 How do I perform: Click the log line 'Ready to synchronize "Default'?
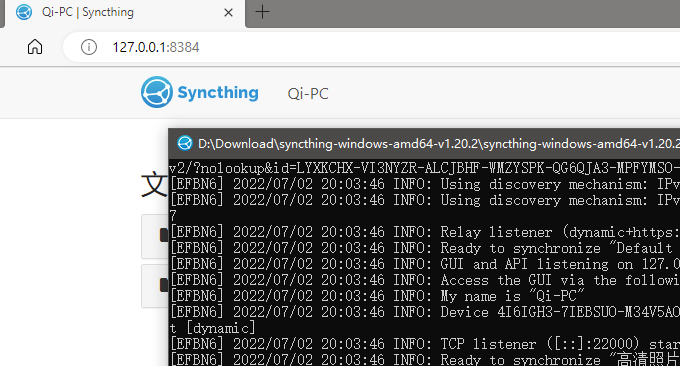coord(425,248)
